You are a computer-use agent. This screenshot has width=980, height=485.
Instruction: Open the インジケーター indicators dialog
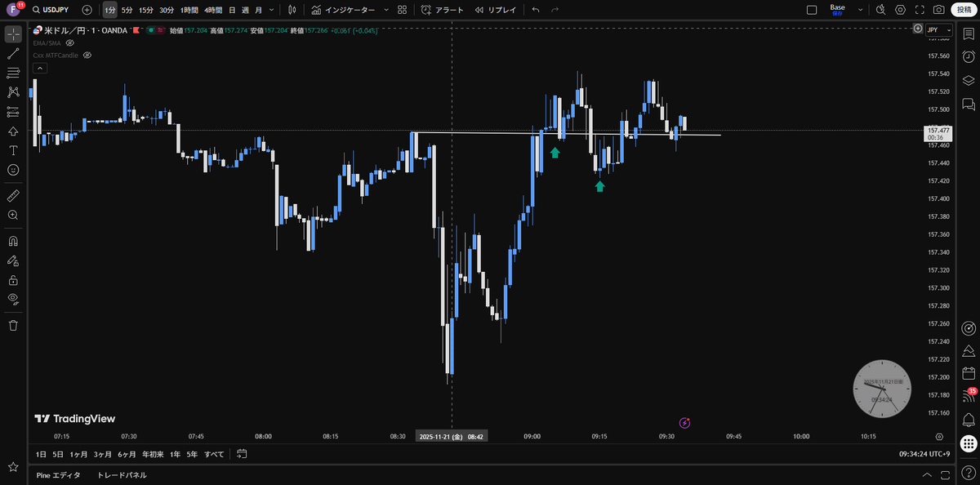[343, 10]
